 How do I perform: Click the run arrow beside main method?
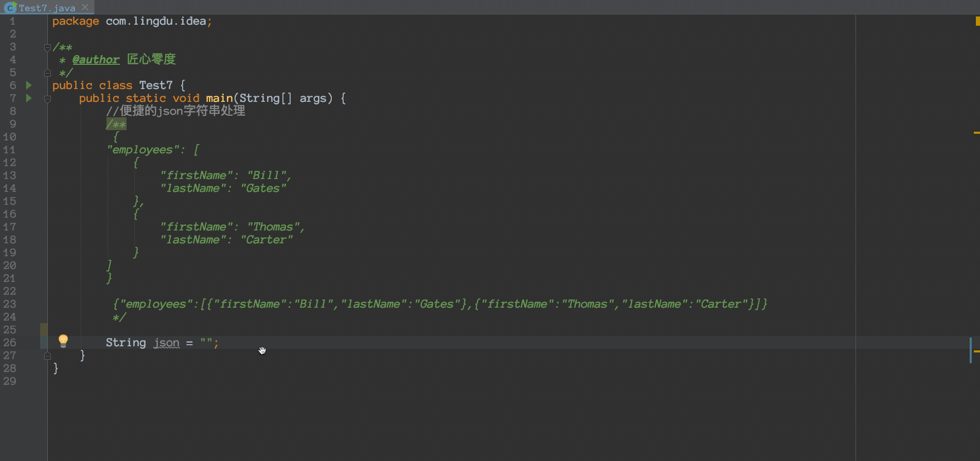29,98
